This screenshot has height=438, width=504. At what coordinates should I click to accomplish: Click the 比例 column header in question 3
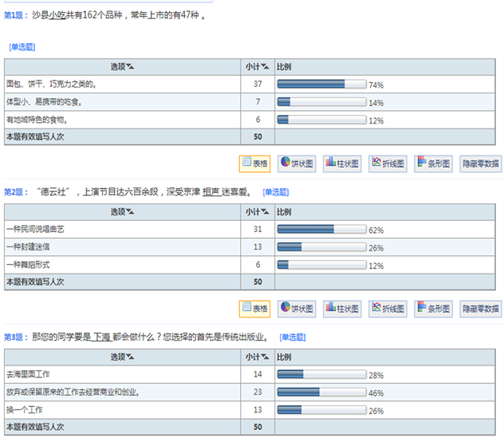(x=284, y=357)
